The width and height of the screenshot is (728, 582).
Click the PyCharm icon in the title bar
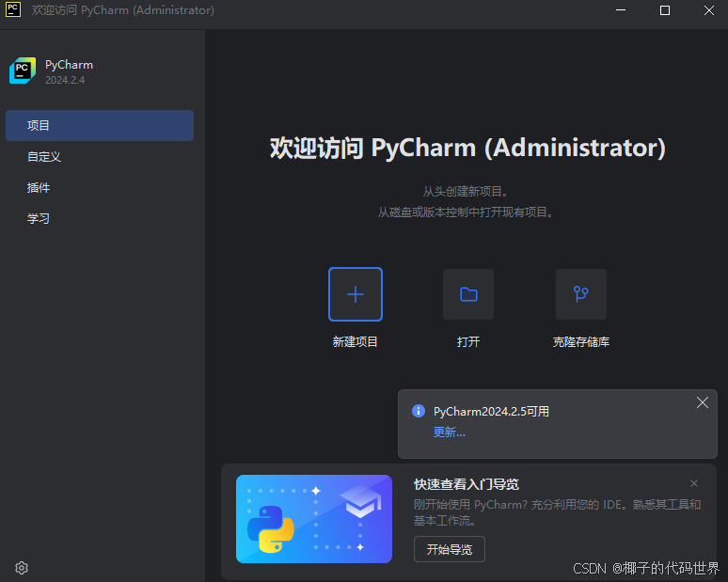click(x=13, y=9)
